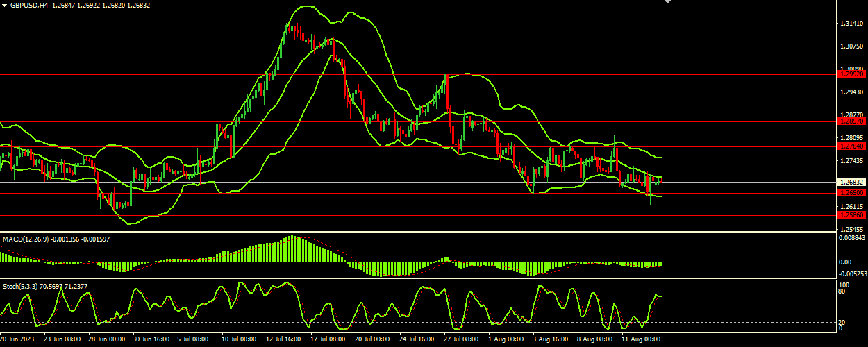Click the 27 Jul 08:00 time axis label

[x=461, y=340]
